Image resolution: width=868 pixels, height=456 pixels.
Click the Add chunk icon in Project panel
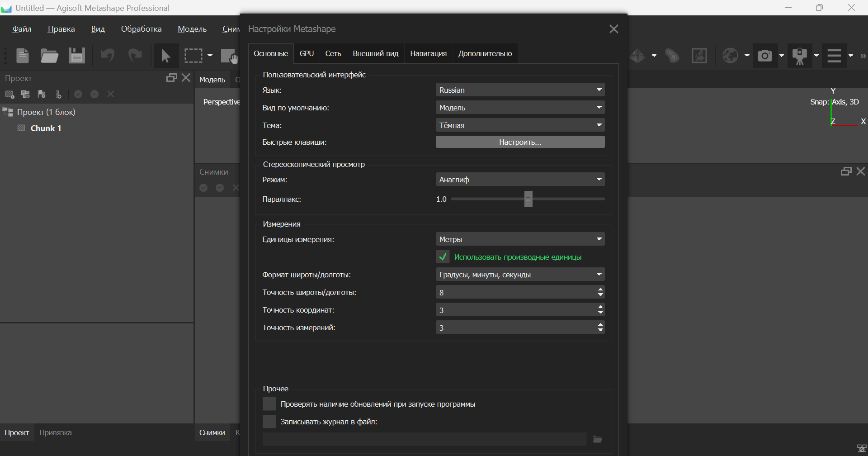[x=9, y=94]
